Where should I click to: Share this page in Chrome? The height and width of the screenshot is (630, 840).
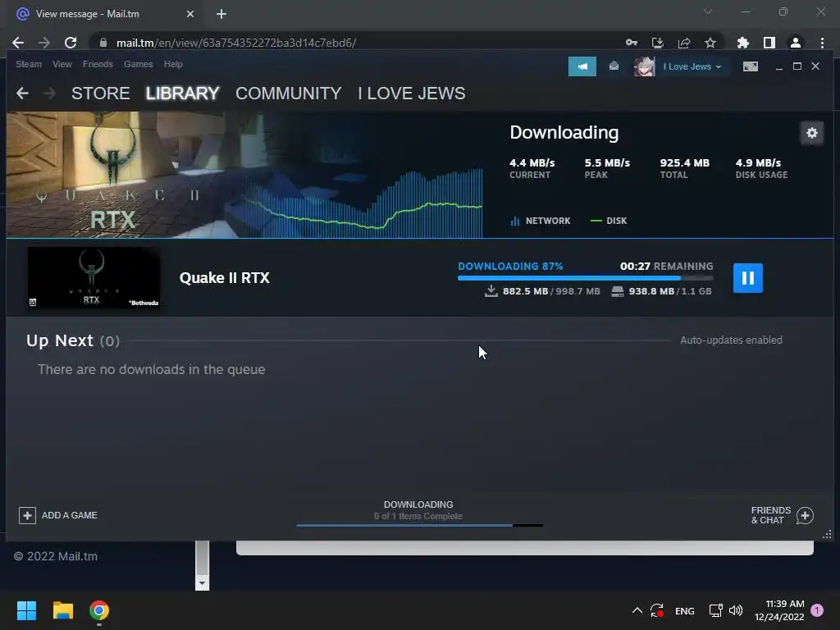coord(684,43)
